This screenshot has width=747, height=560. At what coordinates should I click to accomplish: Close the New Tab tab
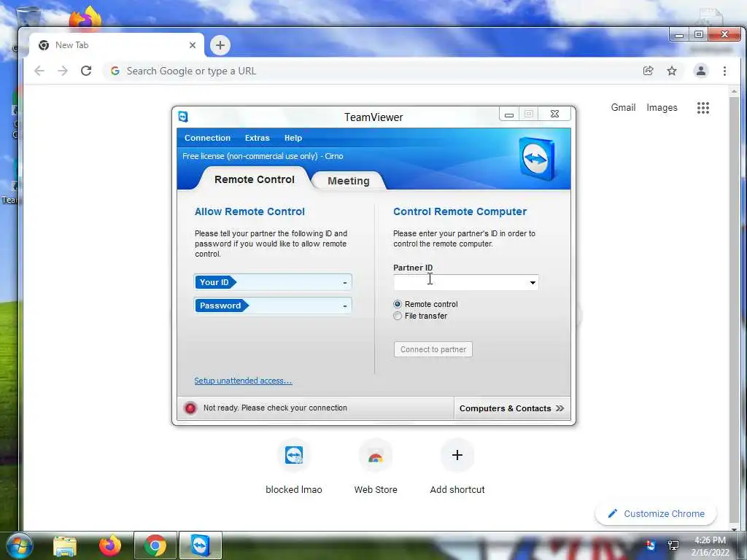pyautogui.click(x=193, y=45)
